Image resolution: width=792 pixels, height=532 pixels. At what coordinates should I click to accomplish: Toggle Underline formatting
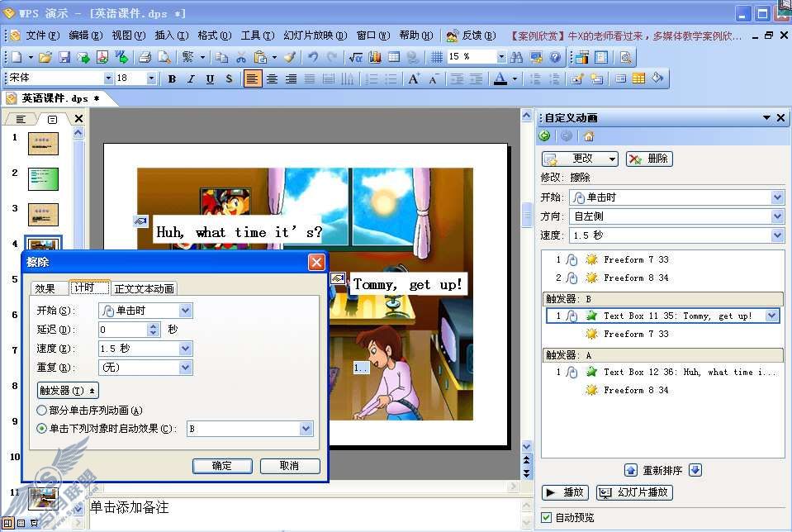(210, 78)
